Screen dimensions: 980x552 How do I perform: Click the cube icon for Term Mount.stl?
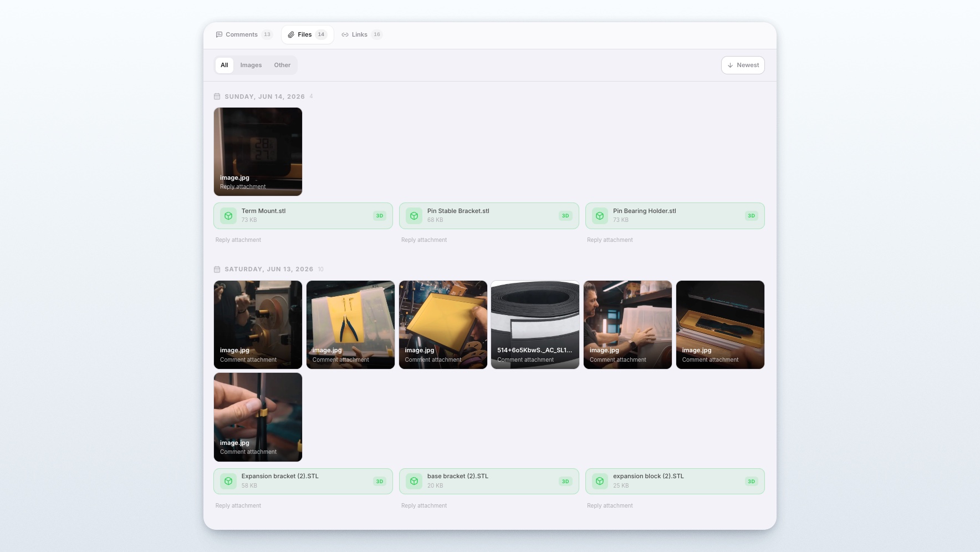pyautogui.click(x=228, y=216)
